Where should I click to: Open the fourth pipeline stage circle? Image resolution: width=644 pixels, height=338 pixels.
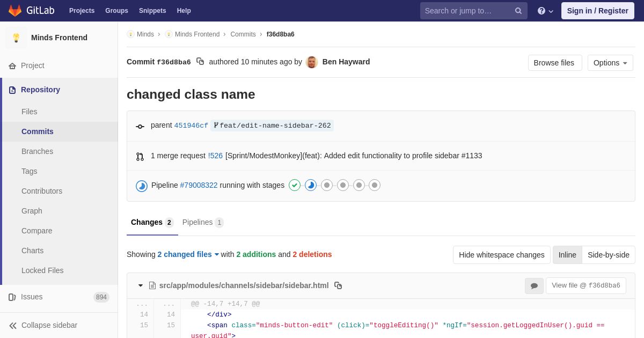click(x=343, y=185)
